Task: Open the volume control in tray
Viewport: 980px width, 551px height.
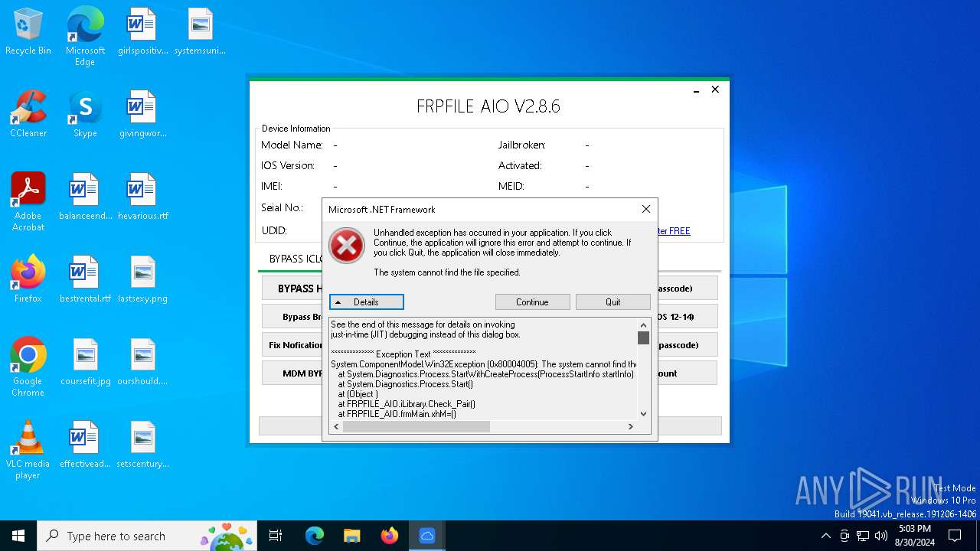Action: click(881, 536)
